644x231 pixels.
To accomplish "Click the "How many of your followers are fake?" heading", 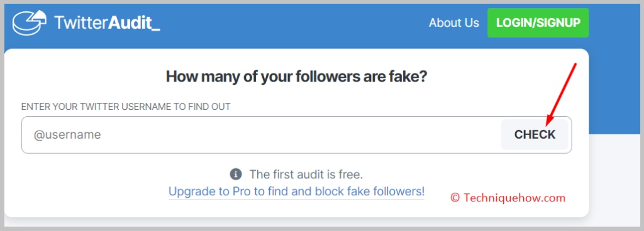I will (297, 77).
